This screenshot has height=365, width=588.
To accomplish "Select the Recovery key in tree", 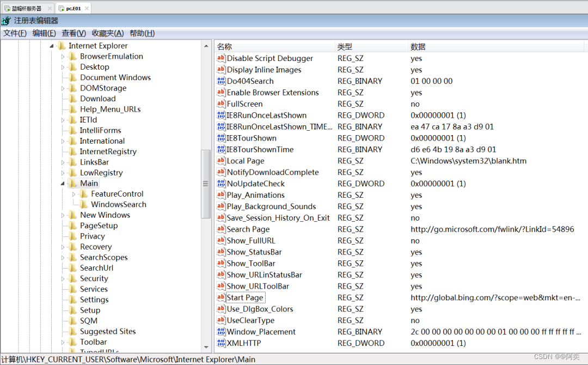I will tap(96, 247).
